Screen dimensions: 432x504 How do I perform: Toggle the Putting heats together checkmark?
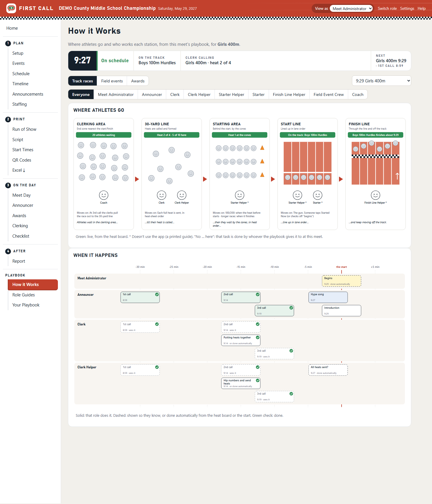tap(258, 338)
